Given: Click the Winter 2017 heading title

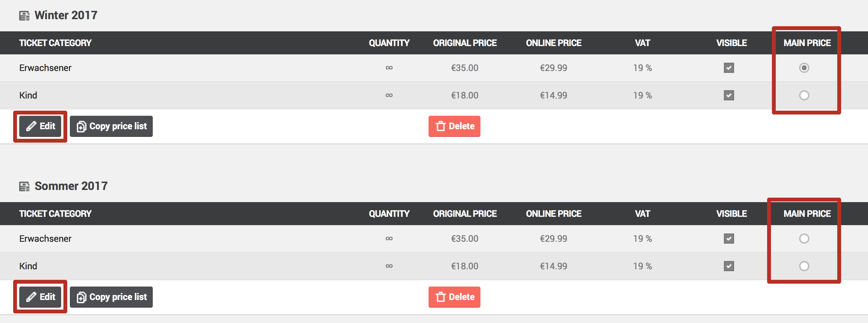Looking at the screenshot, I should tap(66, 15).
